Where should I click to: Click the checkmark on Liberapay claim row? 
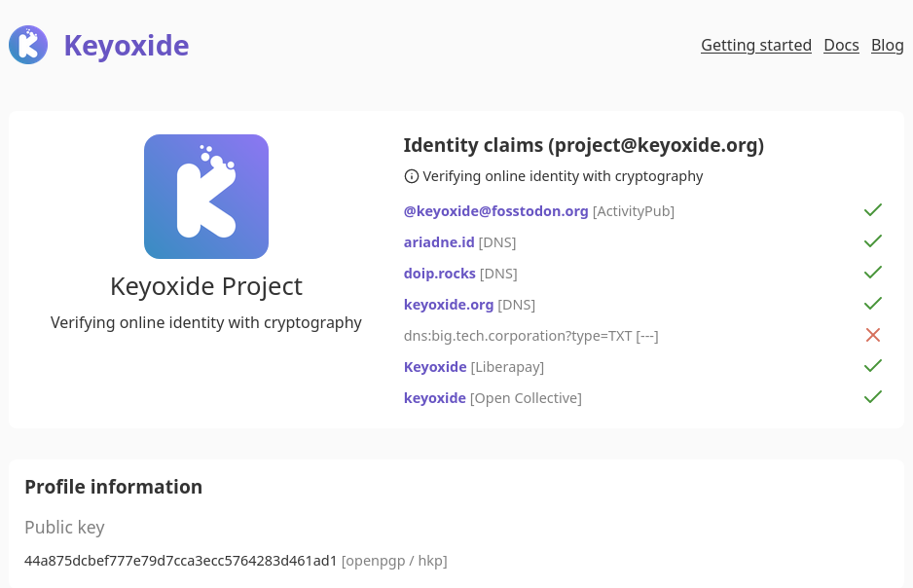point(873,366)
